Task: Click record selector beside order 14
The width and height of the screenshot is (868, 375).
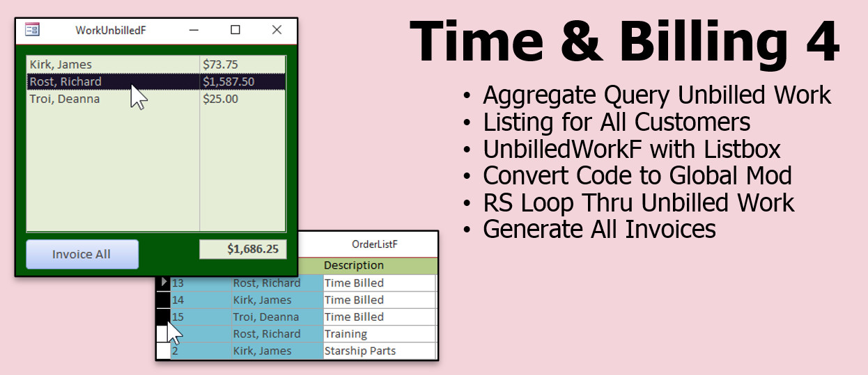Action: click(x=163, y=300)
